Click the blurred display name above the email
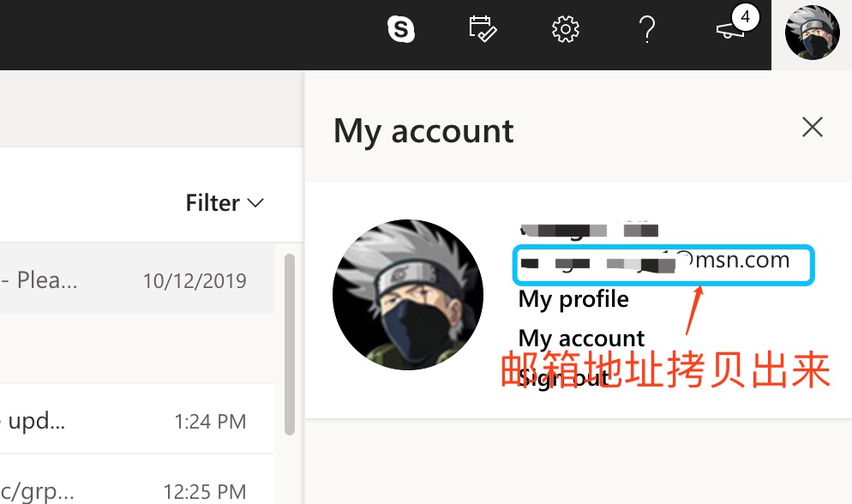852x504 pixels. (x=590, y=229)
